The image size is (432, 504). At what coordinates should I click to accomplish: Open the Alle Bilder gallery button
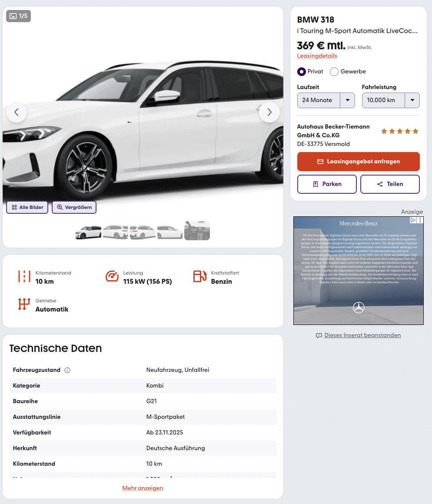27,207
